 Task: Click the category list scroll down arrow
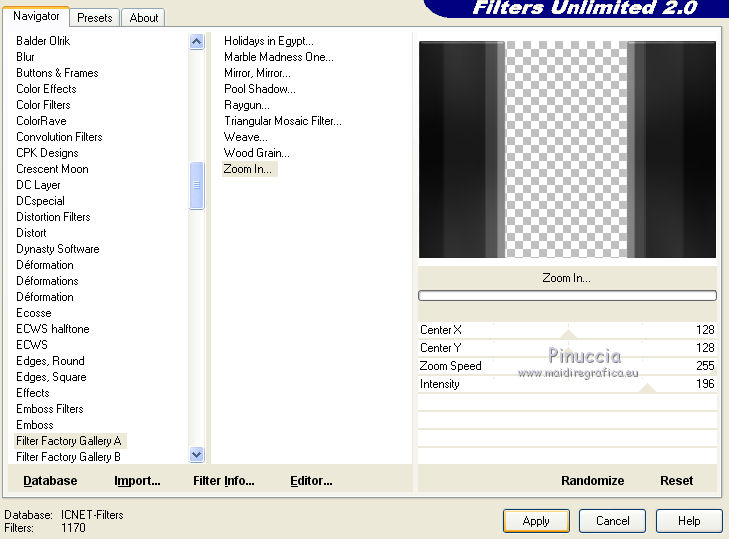click(x=197, y=454)
